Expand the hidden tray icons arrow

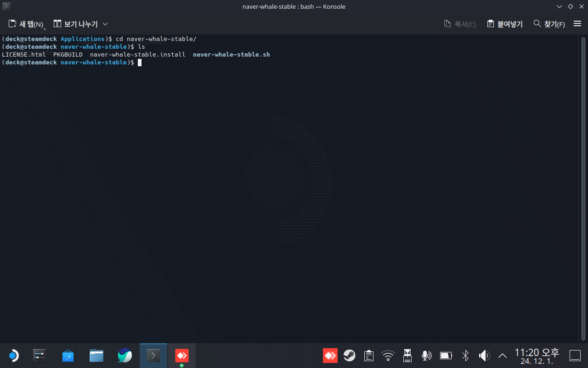click(503, 356)
